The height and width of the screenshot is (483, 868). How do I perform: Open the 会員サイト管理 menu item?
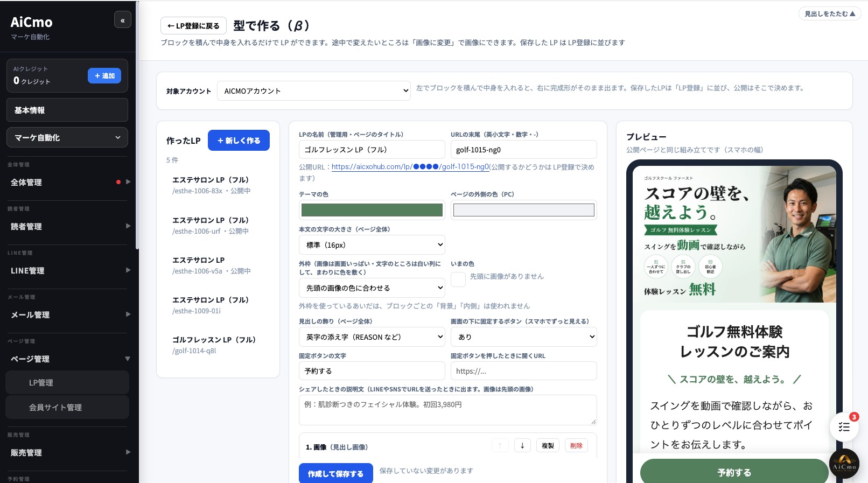coord(67,407)
